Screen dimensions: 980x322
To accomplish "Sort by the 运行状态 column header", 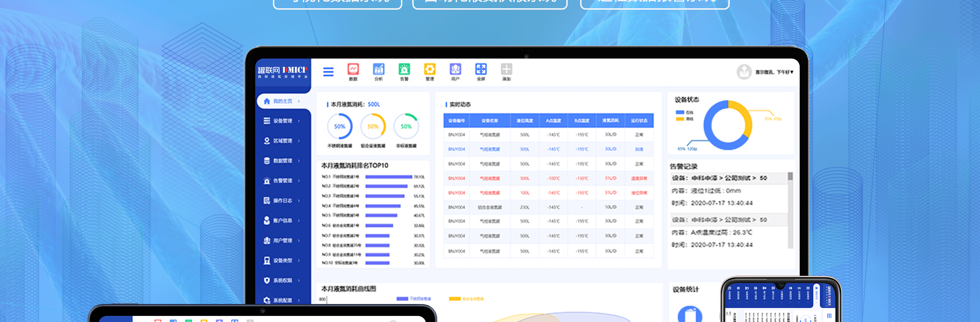I will pos(639,121).
